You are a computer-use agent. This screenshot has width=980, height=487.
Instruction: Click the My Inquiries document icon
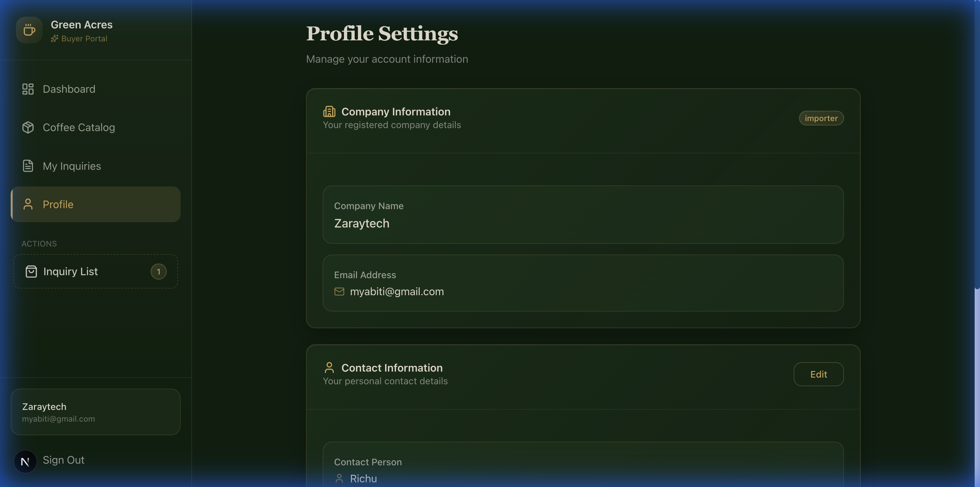pyautogui.click(x=27, y=166)
